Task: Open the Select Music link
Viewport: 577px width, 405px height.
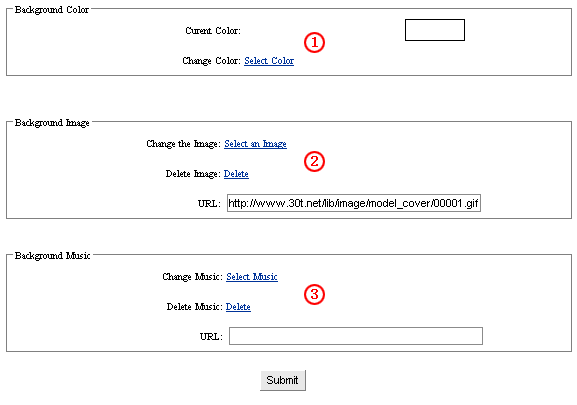Action: coord(252,277)
